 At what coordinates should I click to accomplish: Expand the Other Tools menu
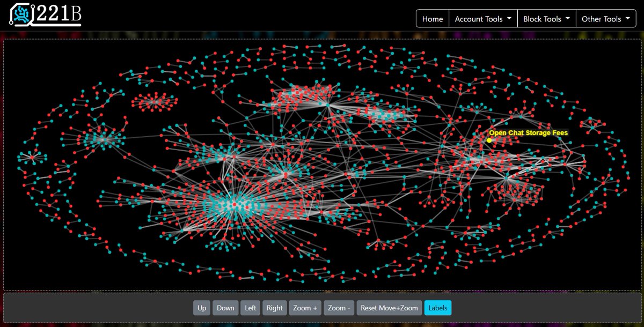(605, 18)
